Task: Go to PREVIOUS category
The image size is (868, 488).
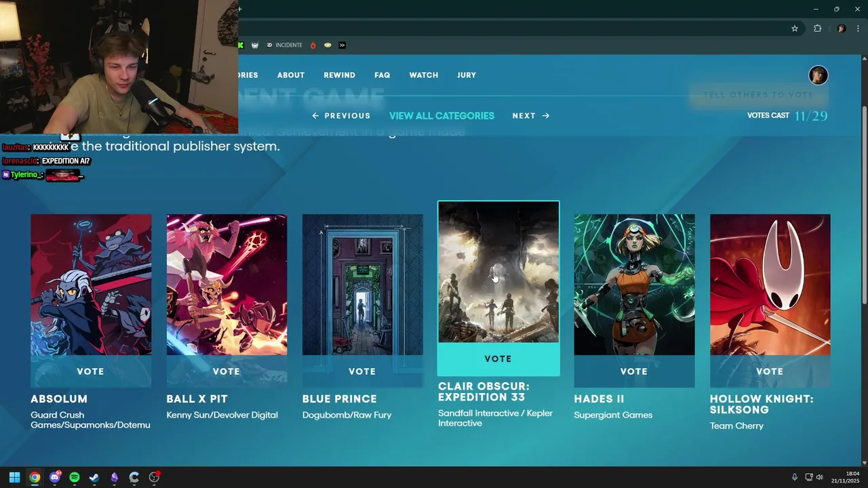Action: (x=341, y=116)
